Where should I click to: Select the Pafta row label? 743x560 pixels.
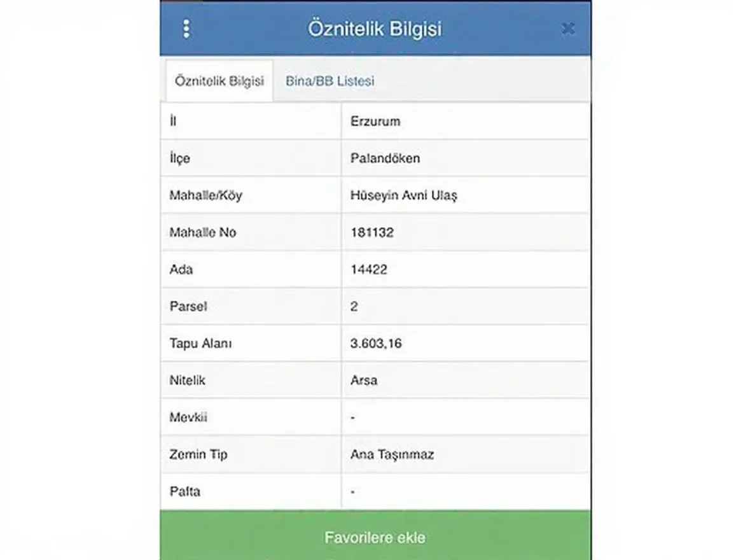185,491
